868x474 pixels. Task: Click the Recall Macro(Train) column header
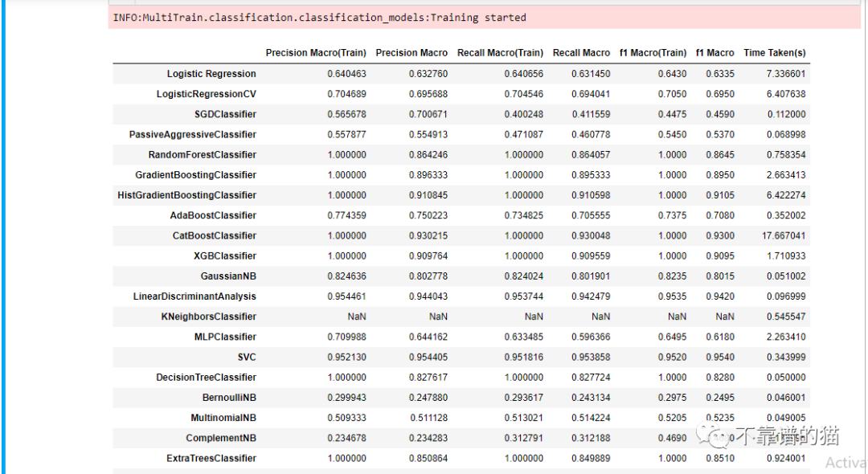[500, 53]
